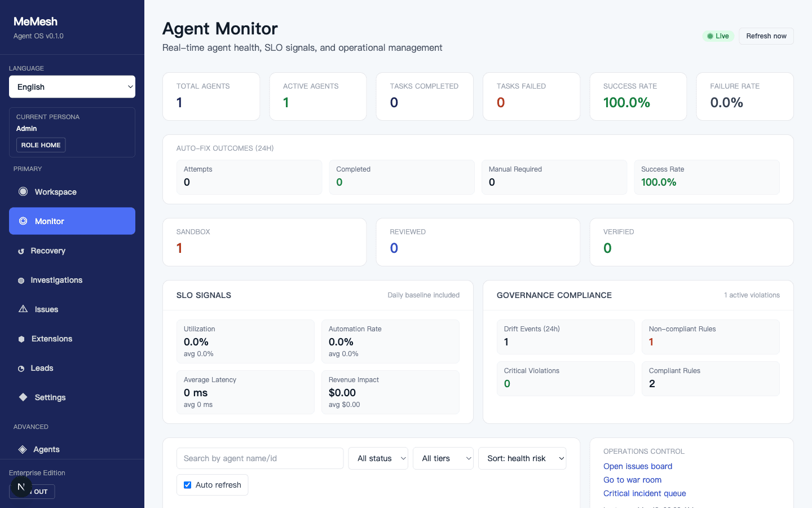Click the Extensions hexagon icon
The height and width of the screenshot is (508, 812).
pyautogui.click(x=21, y=339)
